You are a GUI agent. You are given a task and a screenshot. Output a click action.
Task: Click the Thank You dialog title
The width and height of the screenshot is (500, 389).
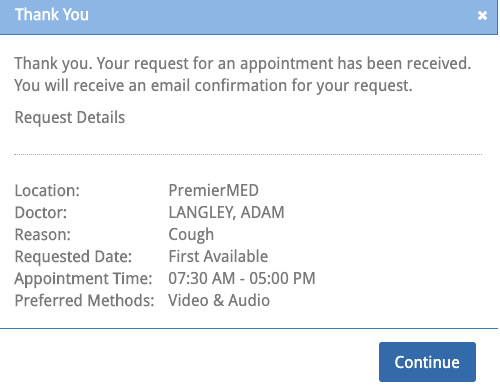click(x=52, y=15)
